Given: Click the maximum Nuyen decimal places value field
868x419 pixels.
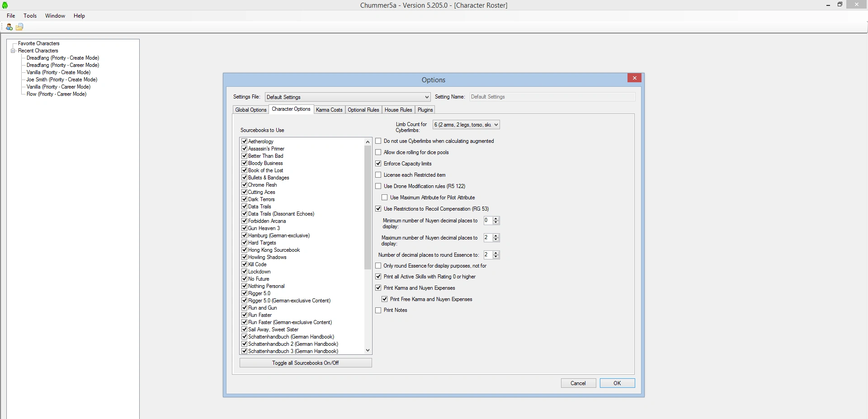Looking at the screenshot, I should (x=488, y=238).
